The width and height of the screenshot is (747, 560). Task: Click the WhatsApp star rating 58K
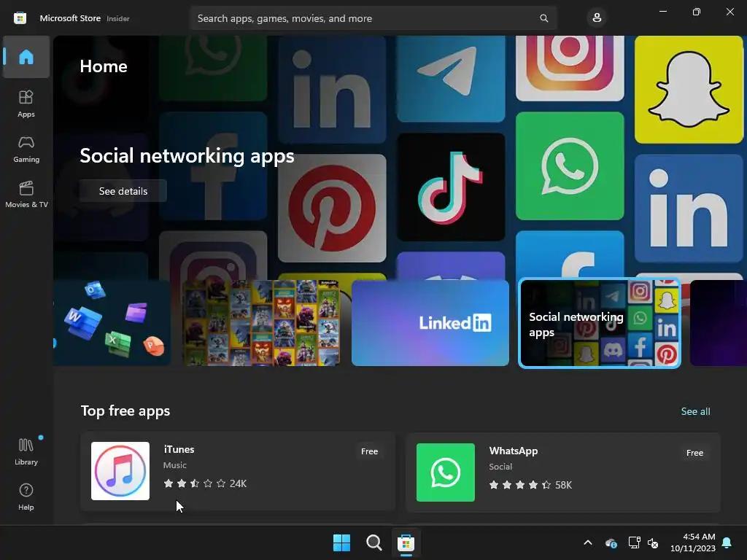[x=530, y=485]
